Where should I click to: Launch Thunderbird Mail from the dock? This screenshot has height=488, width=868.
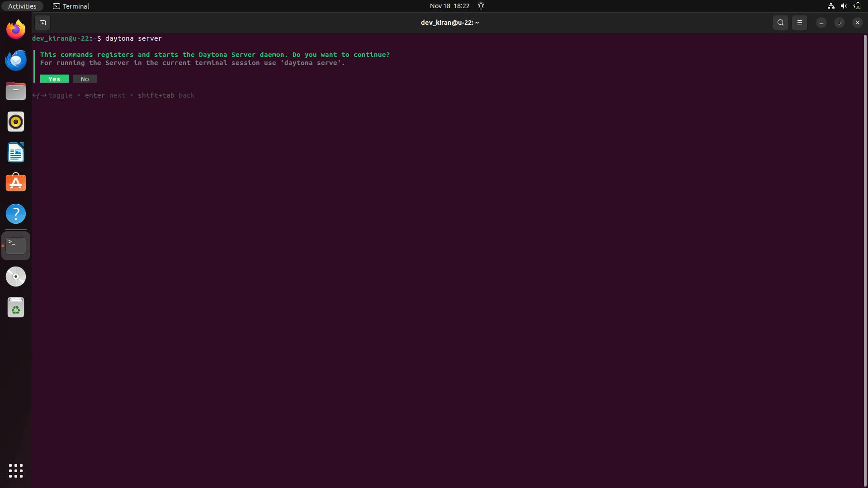(x=16, y=60)
